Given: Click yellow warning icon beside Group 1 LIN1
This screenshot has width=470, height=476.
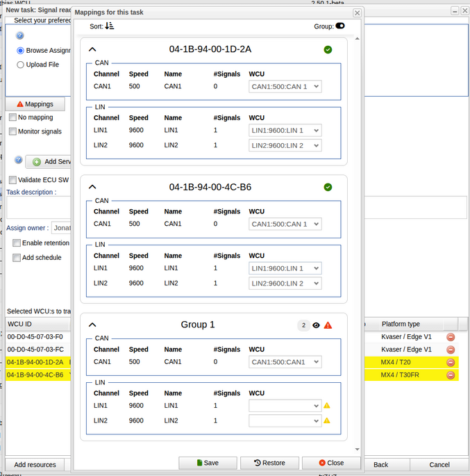Looking at the screenshot, I should click(x=326, y=406).
